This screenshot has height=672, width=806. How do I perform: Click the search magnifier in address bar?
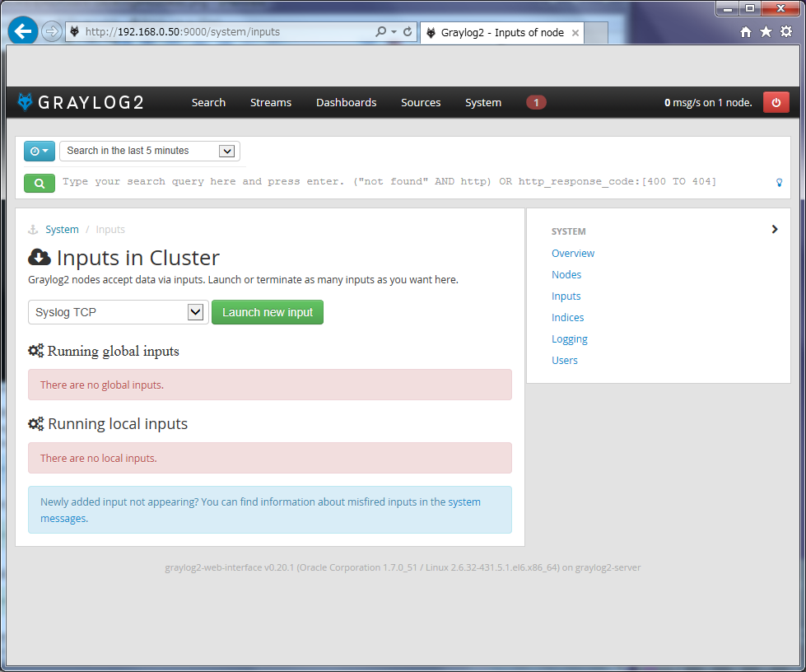[380, 31]
